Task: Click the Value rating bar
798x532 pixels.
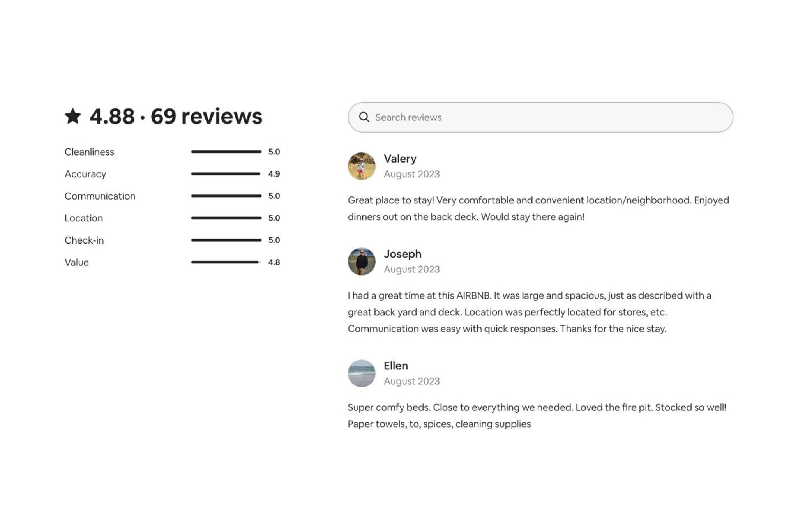Action: (226, 262)
